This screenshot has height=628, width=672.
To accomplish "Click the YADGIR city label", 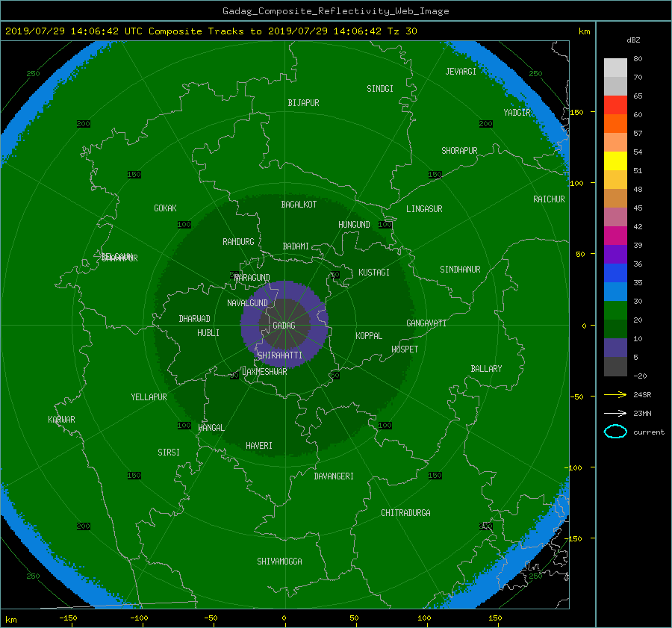I will [x=517, y=113].
